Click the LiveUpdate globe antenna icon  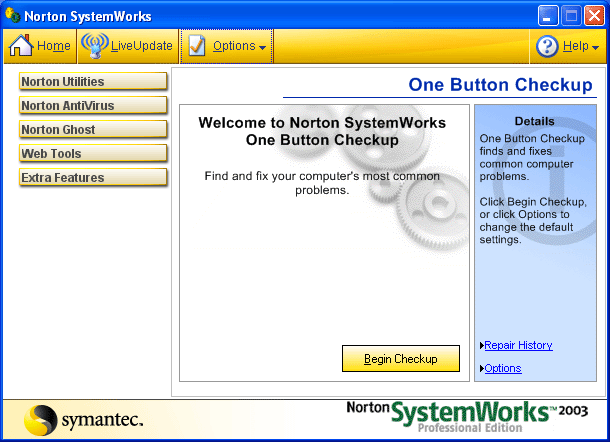click(94, 46)
